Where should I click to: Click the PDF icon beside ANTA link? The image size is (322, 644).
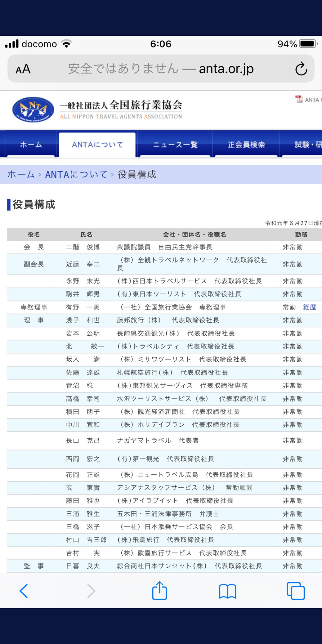(299, 99)
